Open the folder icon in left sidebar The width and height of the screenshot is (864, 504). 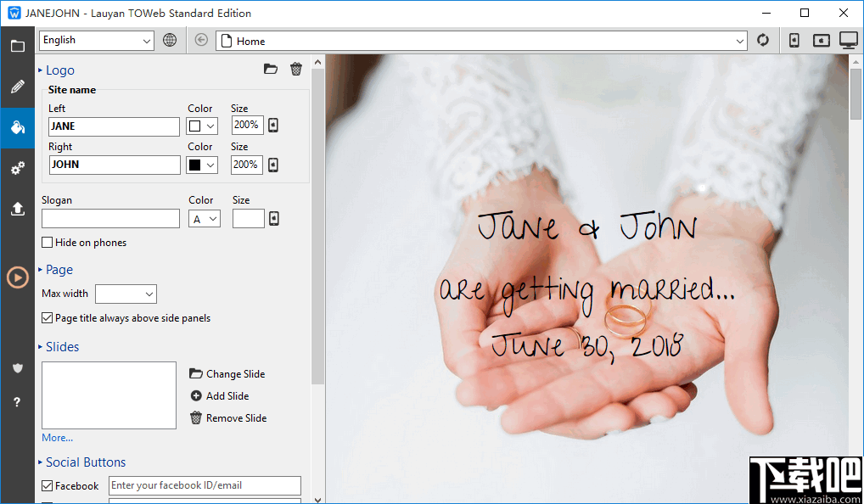(17, 46)
